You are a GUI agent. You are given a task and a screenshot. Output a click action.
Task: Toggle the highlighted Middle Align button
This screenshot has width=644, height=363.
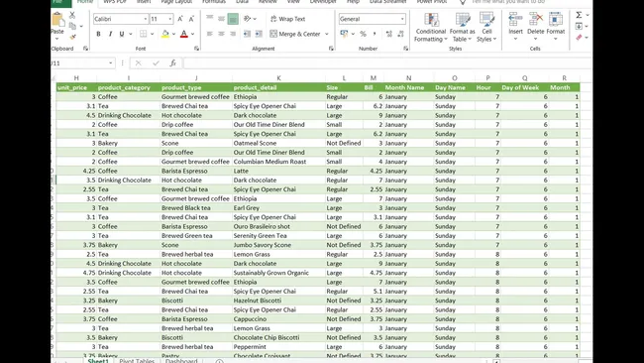(x=233, y=19)
